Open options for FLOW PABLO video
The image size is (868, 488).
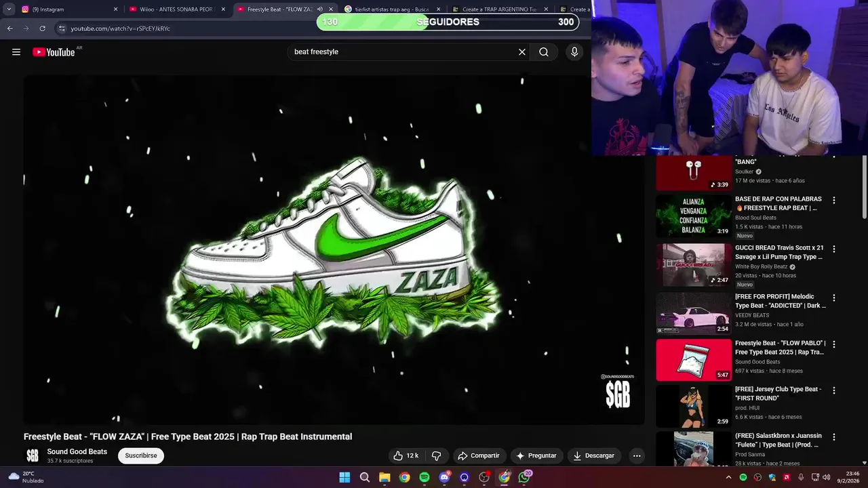tap(834, 344)
